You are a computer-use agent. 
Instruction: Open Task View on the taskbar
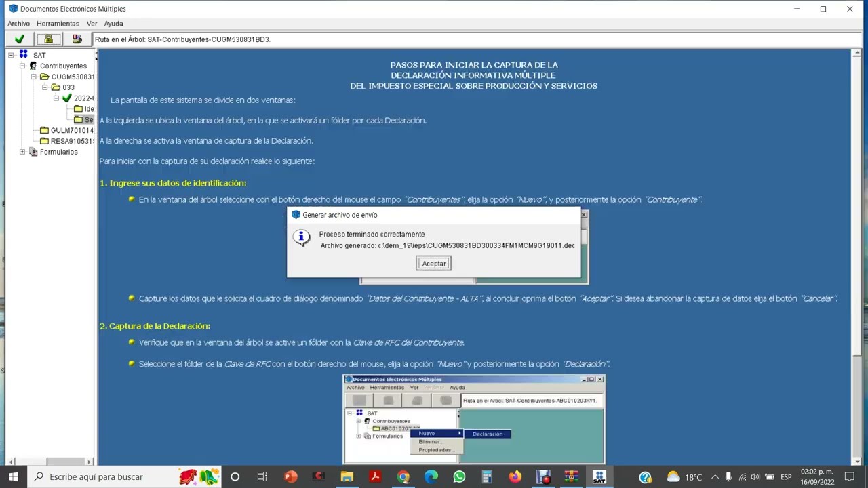[262, 476]
